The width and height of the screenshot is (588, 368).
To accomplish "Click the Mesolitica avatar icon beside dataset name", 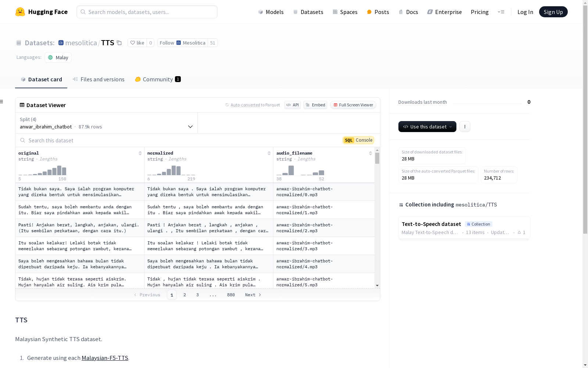I will coord(61,43).
